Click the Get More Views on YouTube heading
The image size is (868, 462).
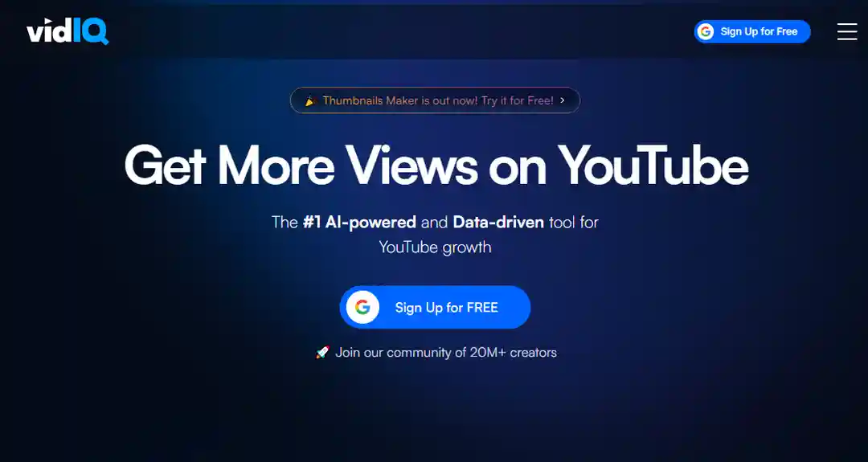point(436,165)
